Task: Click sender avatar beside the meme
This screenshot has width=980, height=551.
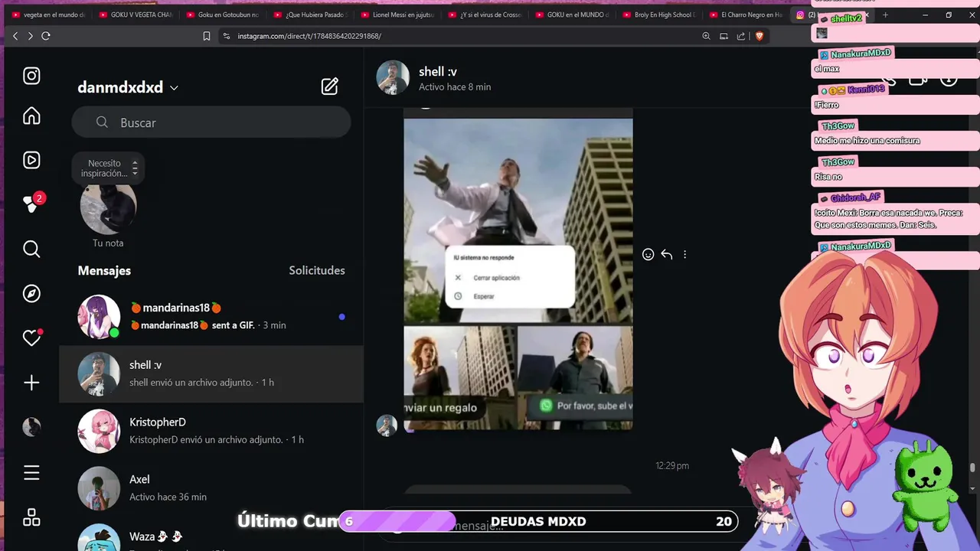Action: 387,425
